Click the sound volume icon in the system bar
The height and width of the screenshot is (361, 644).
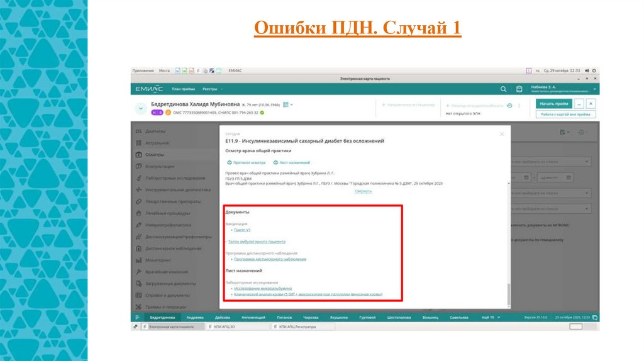point(587,70)
